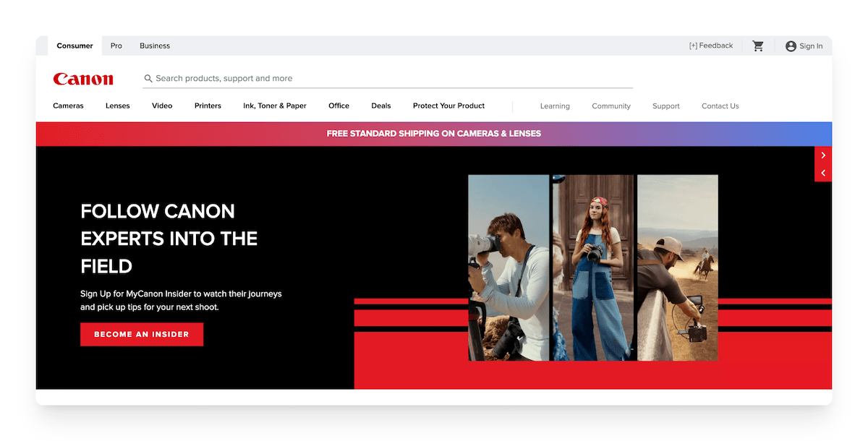Click the Sign In link text
868x441 pixels.
click(811, 46)
